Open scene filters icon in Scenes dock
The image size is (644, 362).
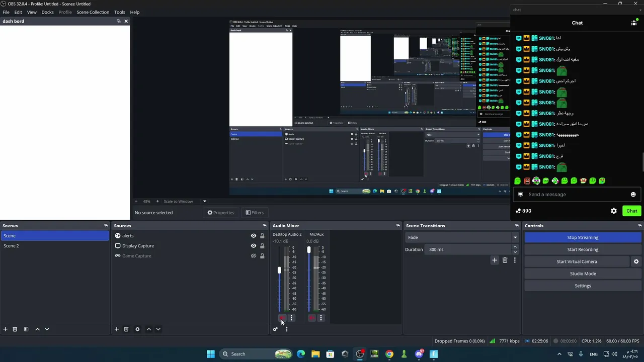pos(26,329)
